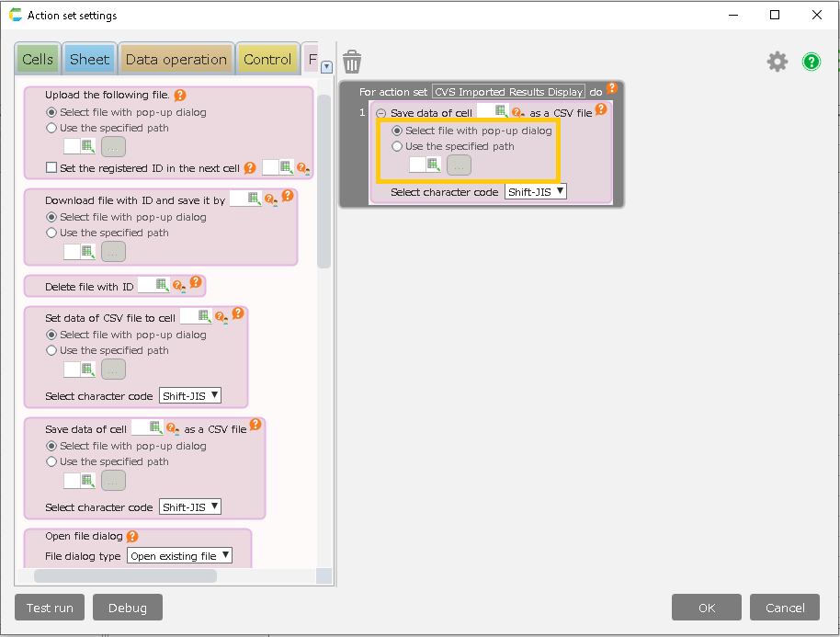
Task: Click the green help question mark icon
Action: click(812, 62)
